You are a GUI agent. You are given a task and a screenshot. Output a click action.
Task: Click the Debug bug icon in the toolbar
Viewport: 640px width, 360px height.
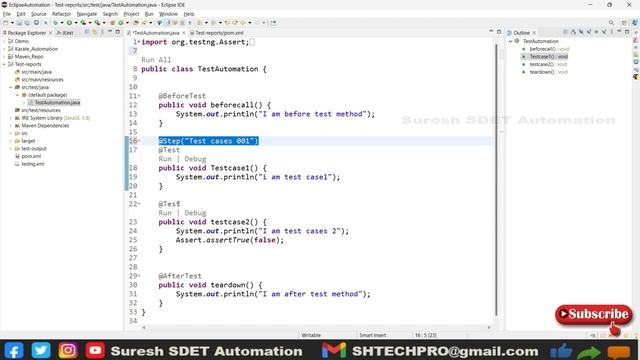click(x=56, y=23)
